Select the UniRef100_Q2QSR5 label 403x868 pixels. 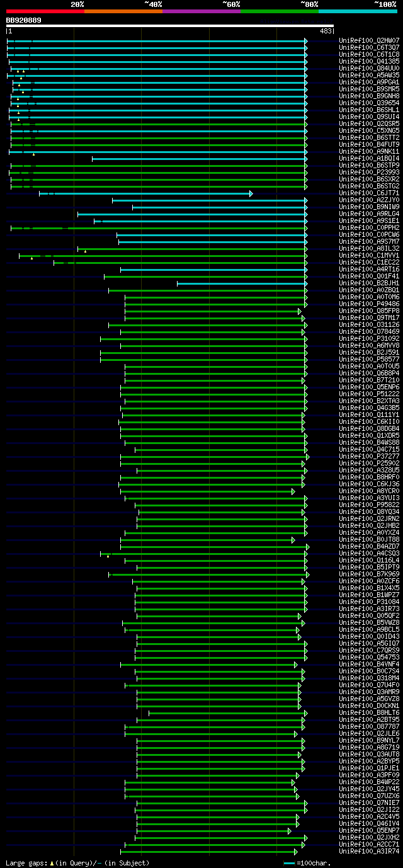tap(369, 123)
